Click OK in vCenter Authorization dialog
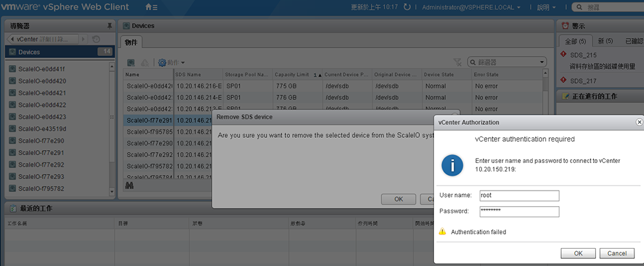Screen dimensions: 644x266 578,253
